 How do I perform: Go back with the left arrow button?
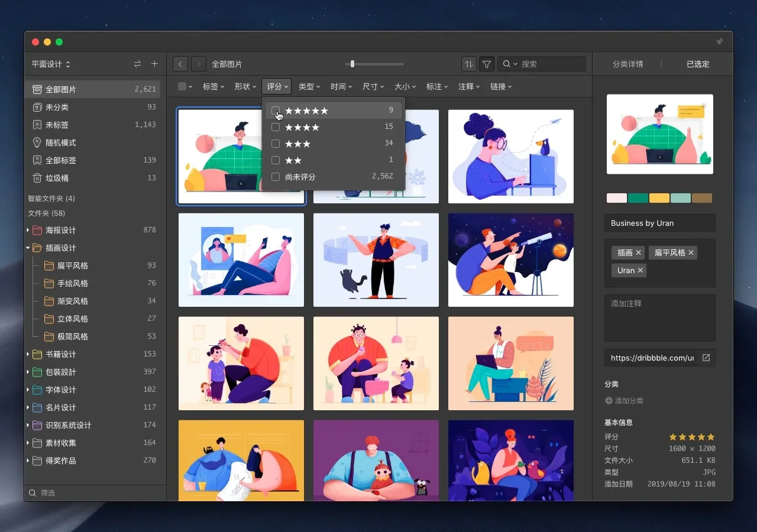[180, 64]
